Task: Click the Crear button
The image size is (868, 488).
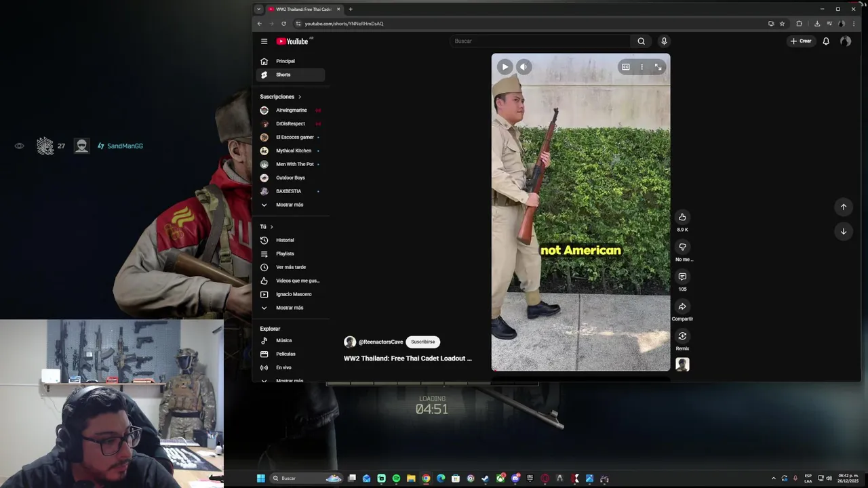Action: coord(801,41)
